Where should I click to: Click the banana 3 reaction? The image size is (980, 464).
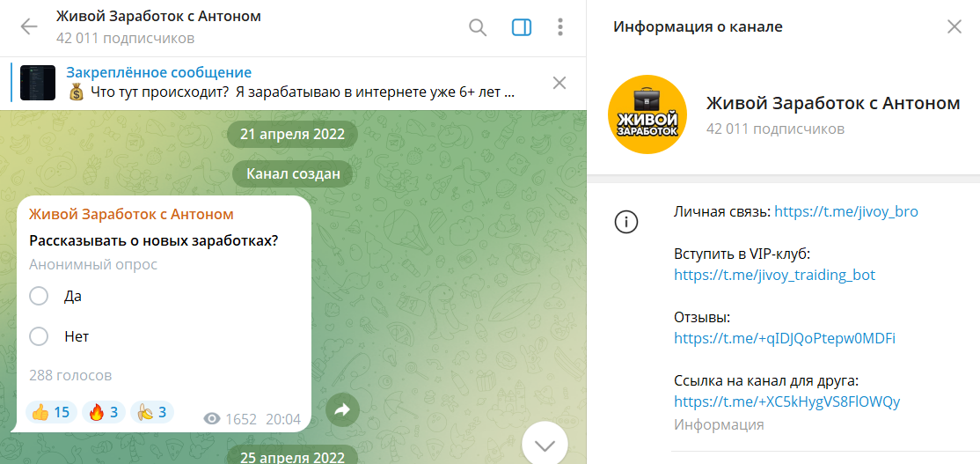pyautogui.click(x=152, y=412)
